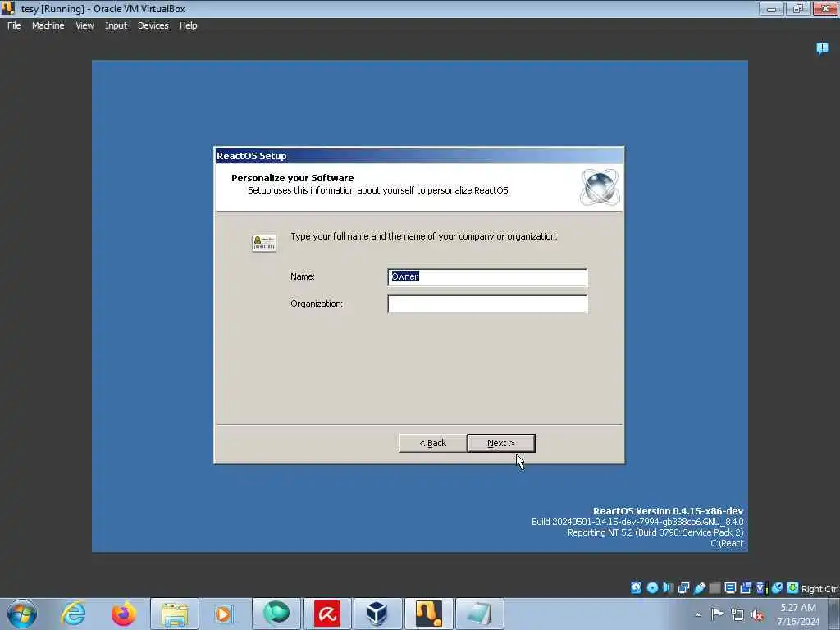This screenshot has height=630, width=840.
Task: Click the keyboard capture green arrow icon
Action: click(793, 587)
